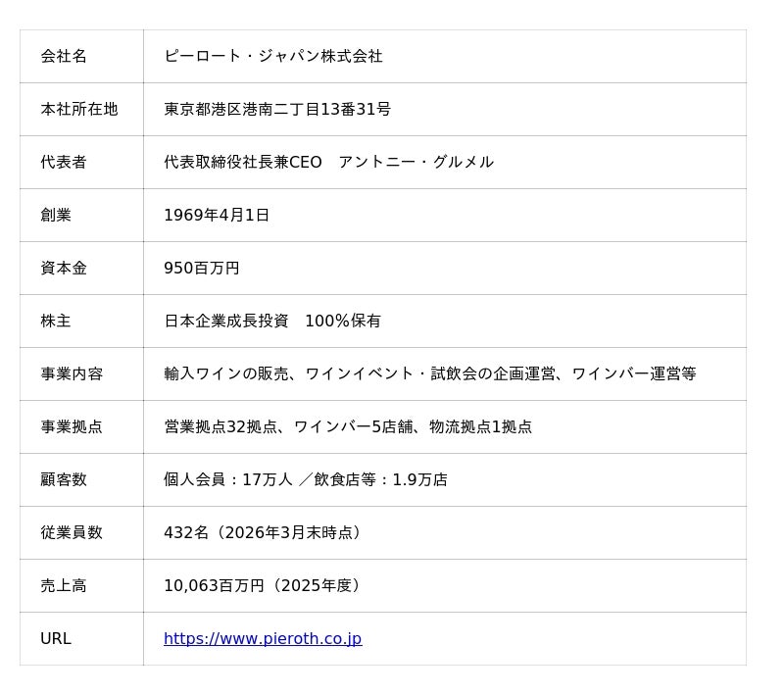This screenshot has width=784, height=695.
Task: Select the address 東京都港区港南二丁目13番31号
Action: pyautogui.click(x=277, y=109)
